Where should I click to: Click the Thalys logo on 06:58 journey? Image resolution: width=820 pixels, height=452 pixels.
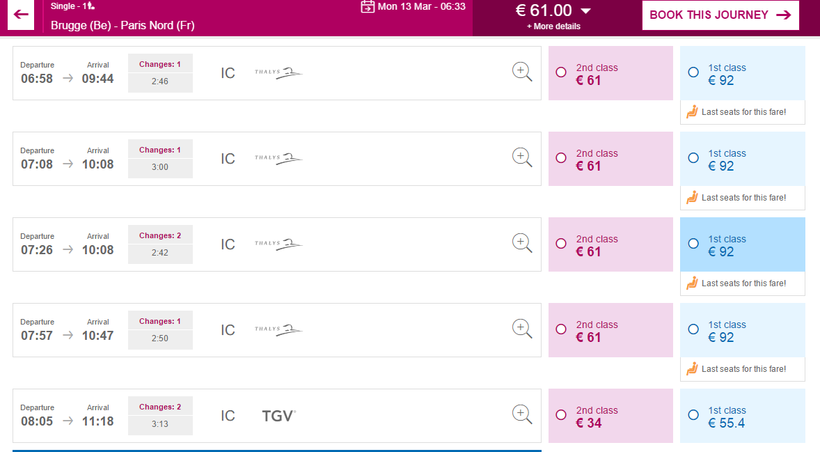pyautogui.click(x=277, y=72)
